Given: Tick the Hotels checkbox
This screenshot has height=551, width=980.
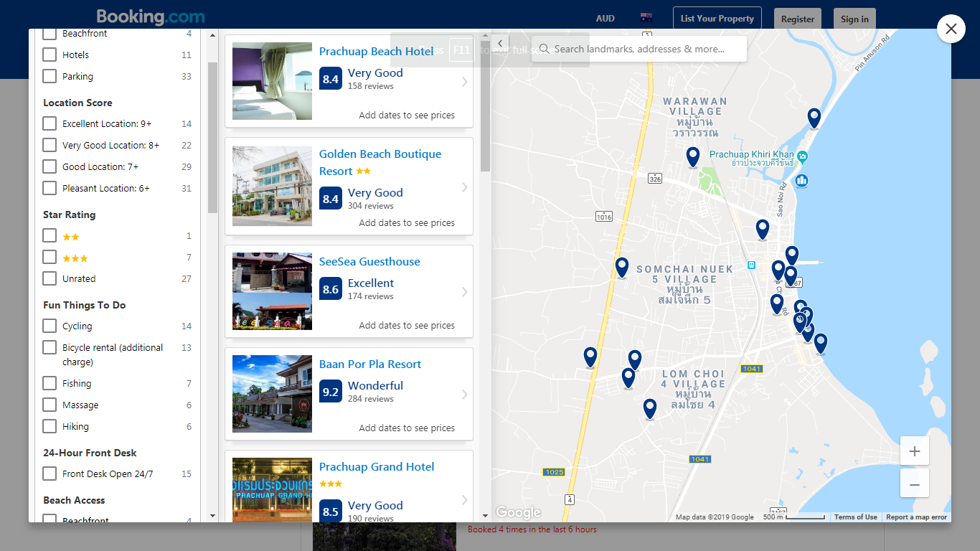Looking at the screenshot, I should click(50, 55).
